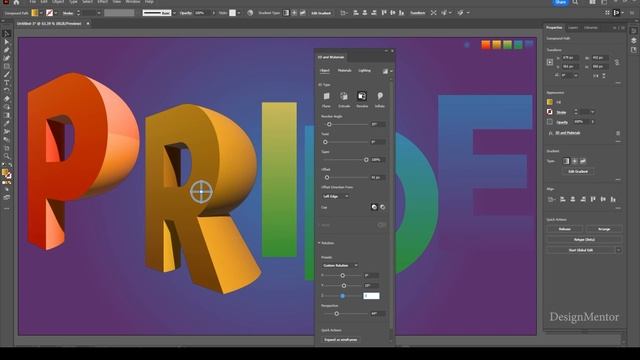Image resolution: width=640 pixels, height=360 pixels.
Task: Click the Release quick action button
Action: click(x=564, y=229)
